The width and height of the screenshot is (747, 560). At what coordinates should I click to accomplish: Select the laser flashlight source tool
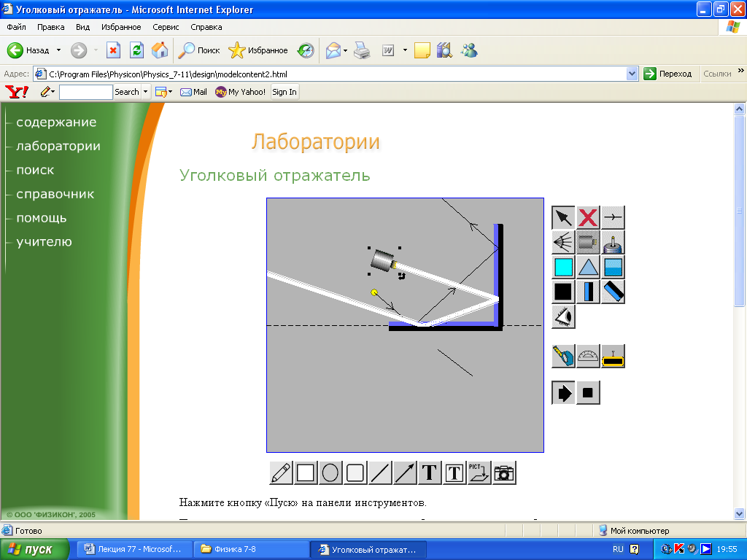(589, 243)
